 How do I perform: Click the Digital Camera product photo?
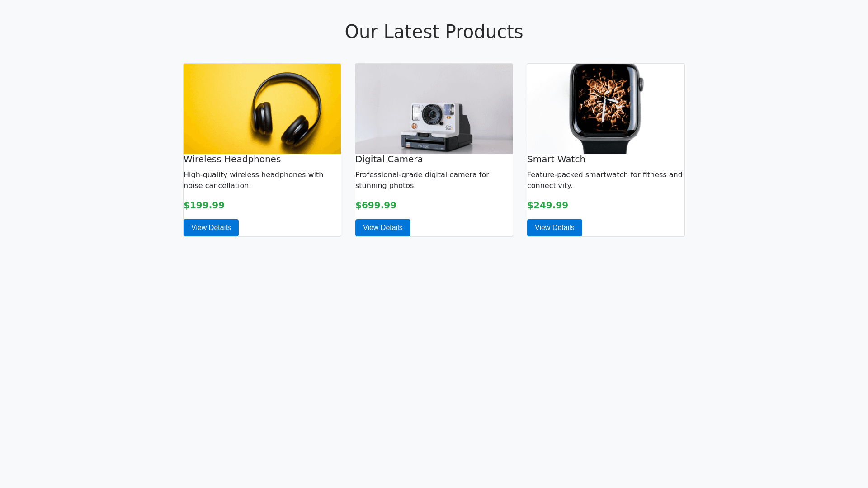[434, 108]
